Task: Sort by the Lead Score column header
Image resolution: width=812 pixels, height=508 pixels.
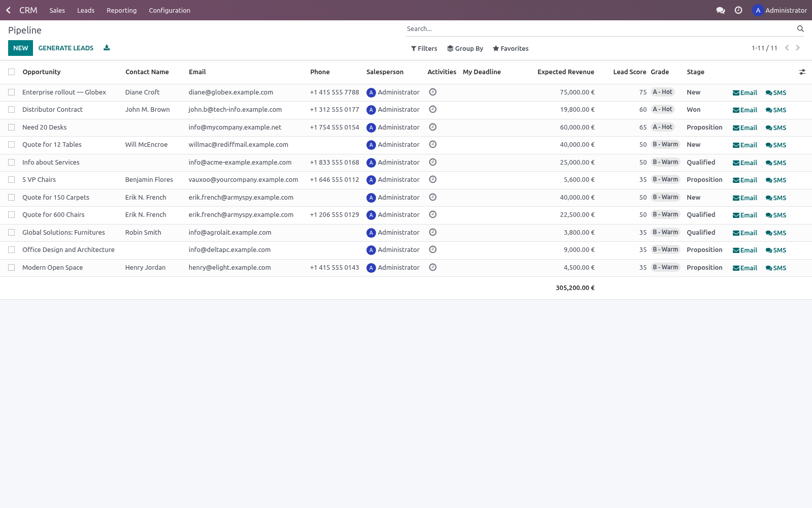Action: [x=629, y=72]
